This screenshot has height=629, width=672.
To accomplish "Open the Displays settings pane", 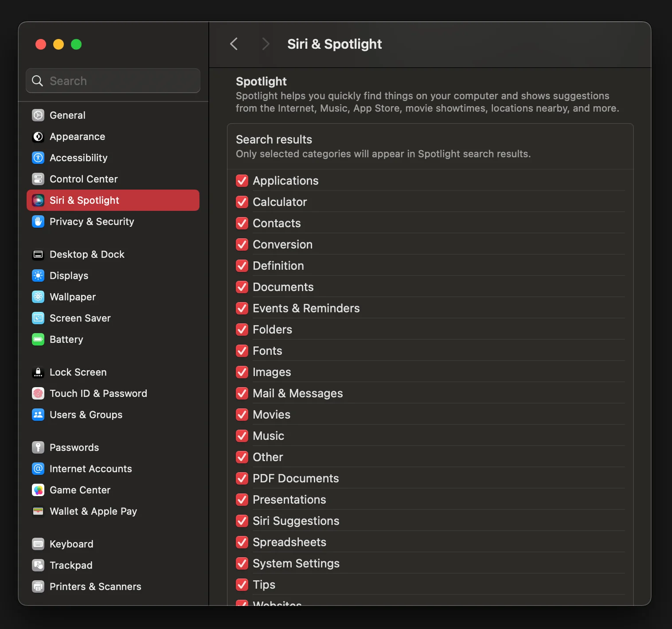I will pos(69,276).
